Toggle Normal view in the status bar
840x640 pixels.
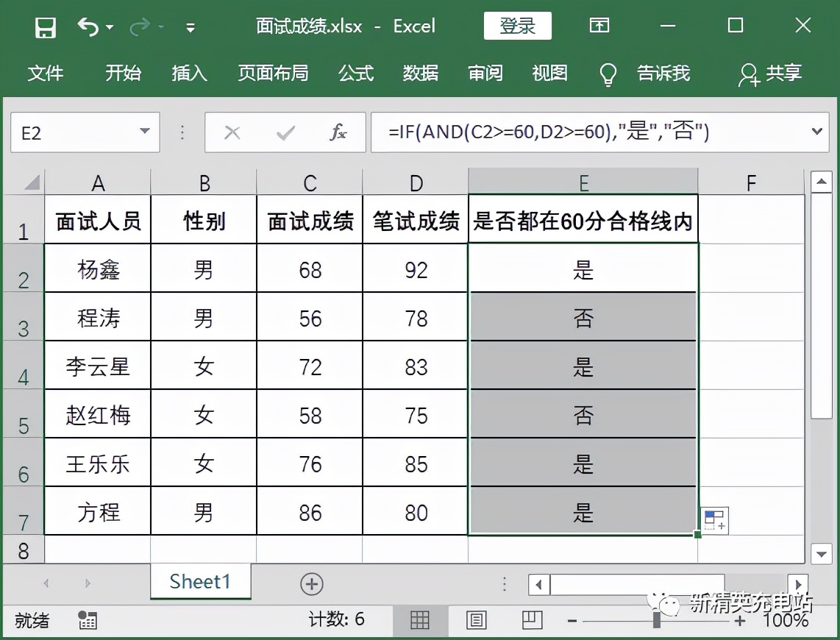coord(420,620)
